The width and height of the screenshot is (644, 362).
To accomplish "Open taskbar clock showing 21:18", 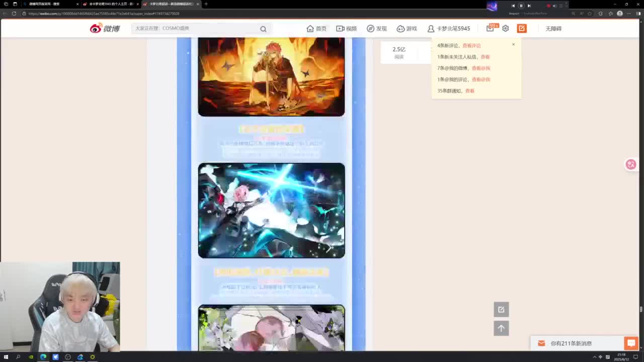I will [621, 357].
